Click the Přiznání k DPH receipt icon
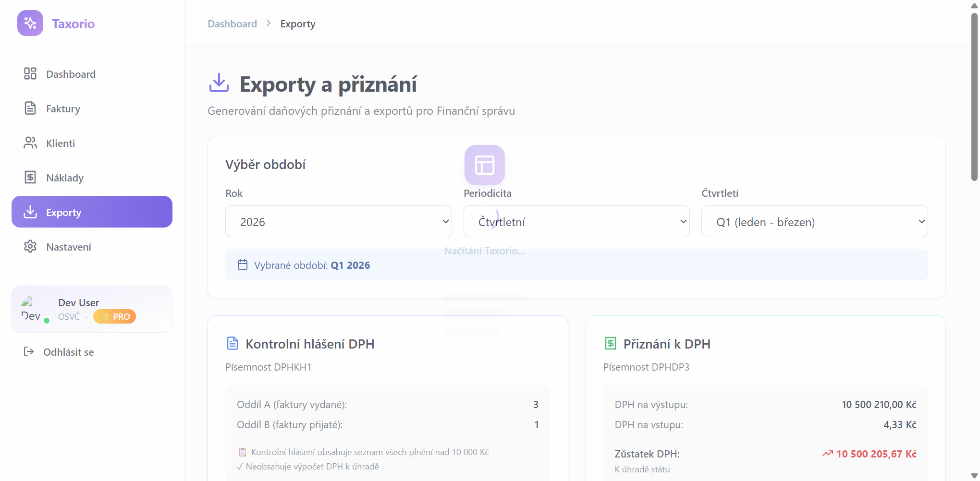 [610, 344]
